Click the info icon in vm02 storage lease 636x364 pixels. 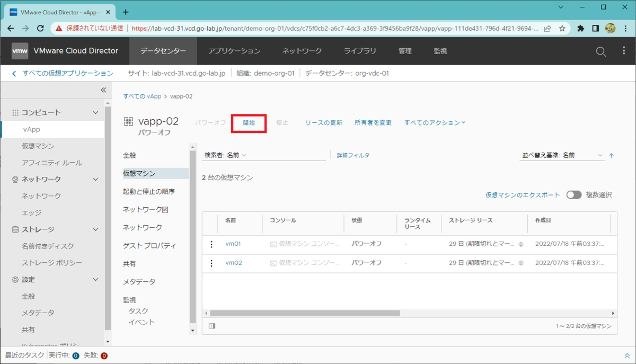[x=520, y=263]
